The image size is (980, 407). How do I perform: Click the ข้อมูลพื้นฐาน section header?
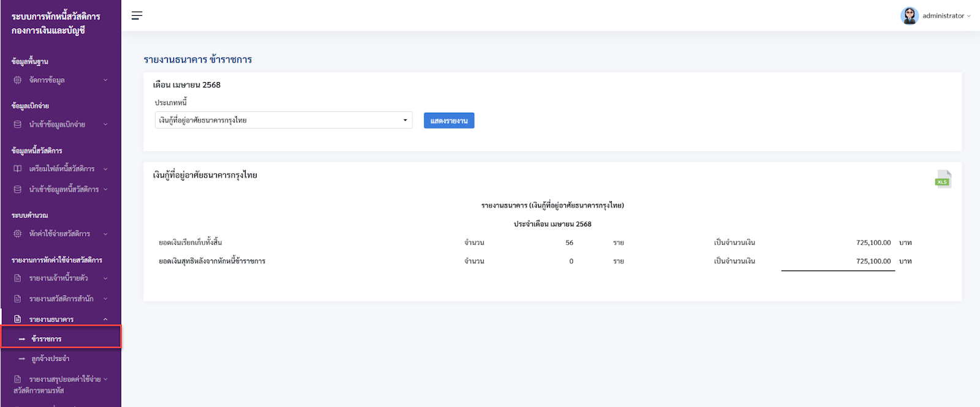point(29,62)
